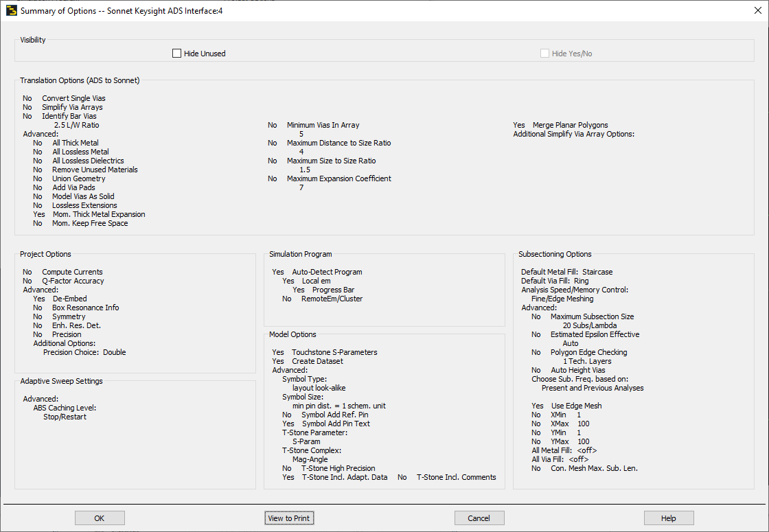Click 'Mom. Thick Metal Expansion' line
Screen dimensions: 769x532
(99, 214)
